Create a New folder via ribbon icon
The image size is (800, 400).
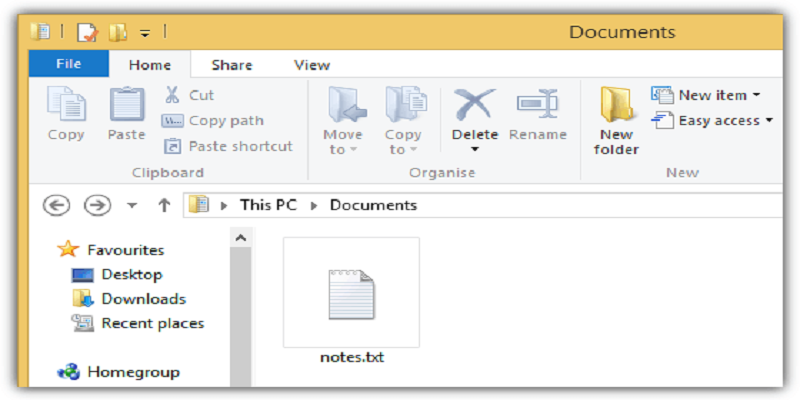(x=616, y=105)
